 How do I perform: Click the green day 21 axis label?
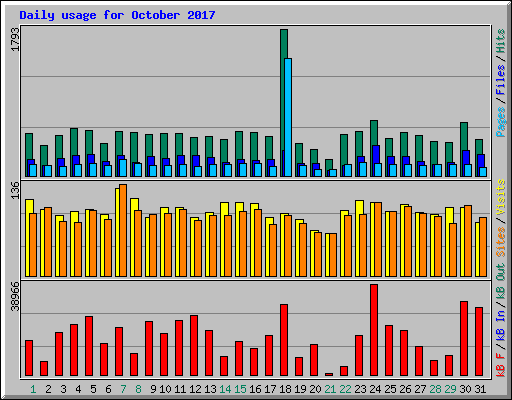(330, 389)
